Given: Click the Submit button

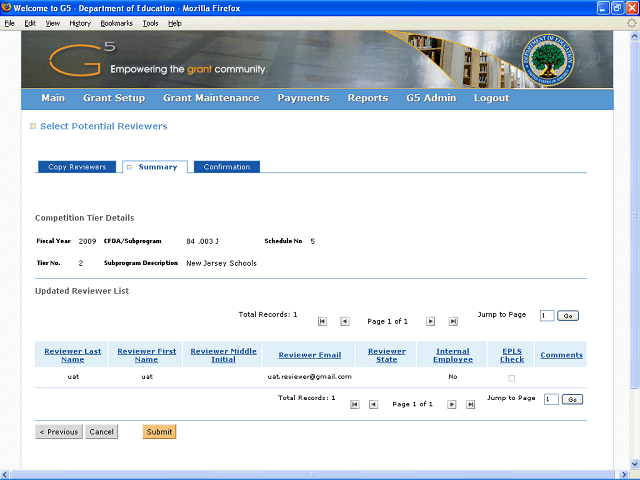Looking at the screenshot, I should coord(159,432).
